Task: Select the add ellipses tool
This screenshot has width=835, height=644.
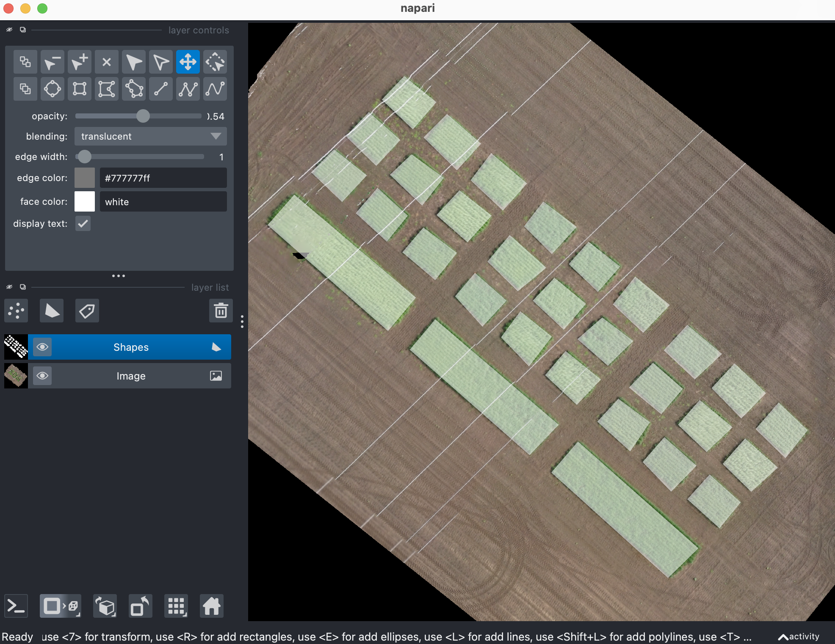Action: click(x=53, y=89)
